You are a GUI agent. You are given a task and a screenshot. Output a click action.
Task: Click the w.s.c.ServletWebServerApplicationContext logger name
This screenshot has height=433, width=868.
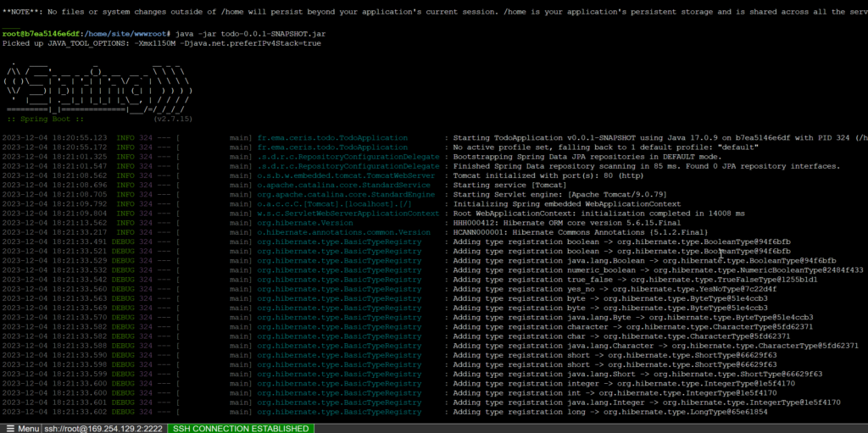coord(348,214)
